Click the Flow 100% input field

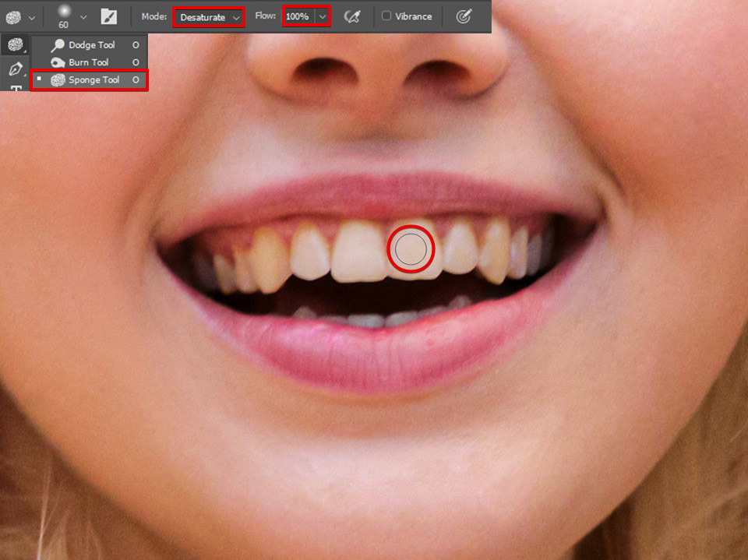pyautogui.click(x=298, y=16)
